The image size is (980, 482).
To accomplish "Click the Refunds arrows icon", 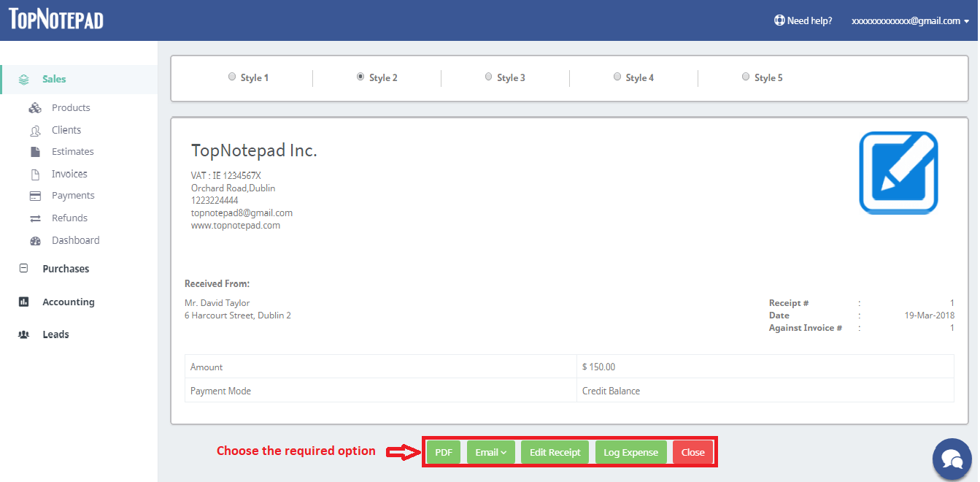I will coord(35,218).
